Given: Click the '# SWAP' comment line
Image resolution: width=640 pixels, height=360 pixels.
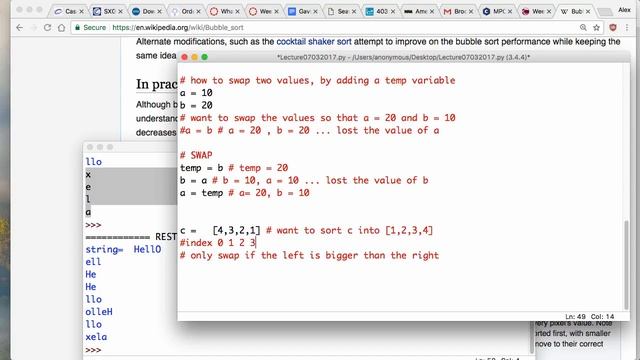Looking at the screenshot, I should pos(196,156).
